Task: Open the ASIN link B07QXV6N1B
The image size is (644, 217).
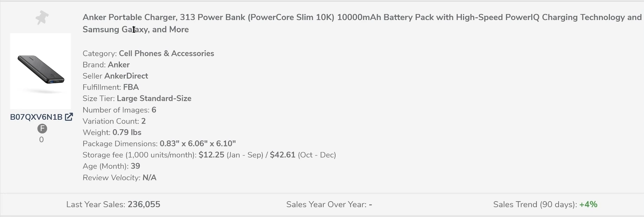Action: click(36, 117)
